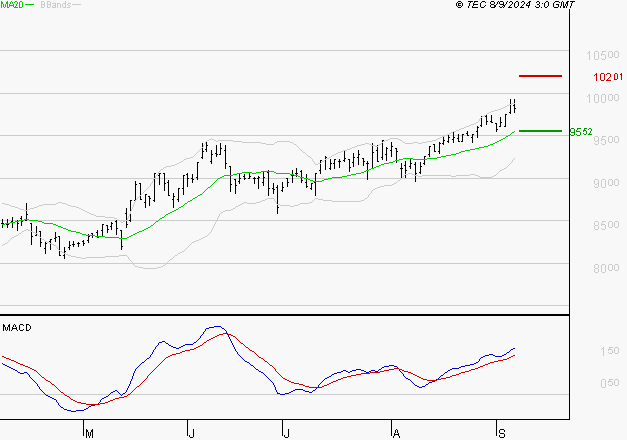Select the 8000 price axis label

click(x=606, y=268)
